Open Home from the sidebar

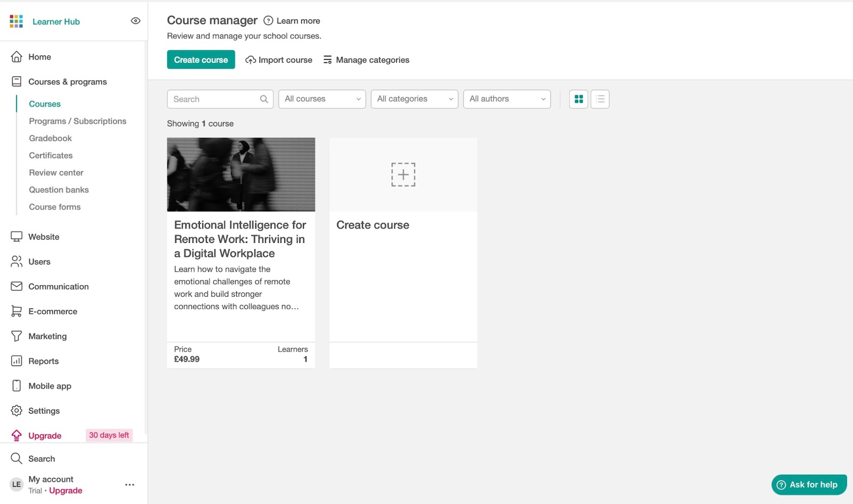(x=39, y=57)
